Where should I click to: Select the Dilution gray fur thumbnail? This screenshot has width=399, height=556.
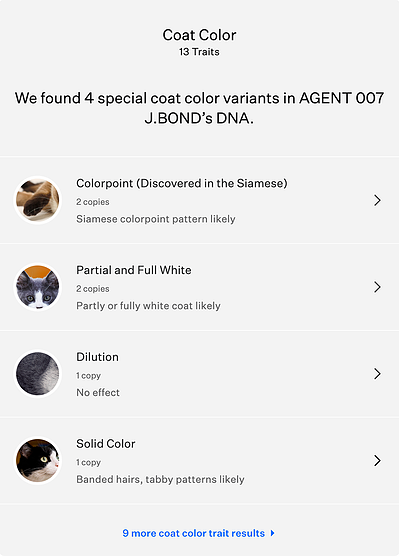38,374
